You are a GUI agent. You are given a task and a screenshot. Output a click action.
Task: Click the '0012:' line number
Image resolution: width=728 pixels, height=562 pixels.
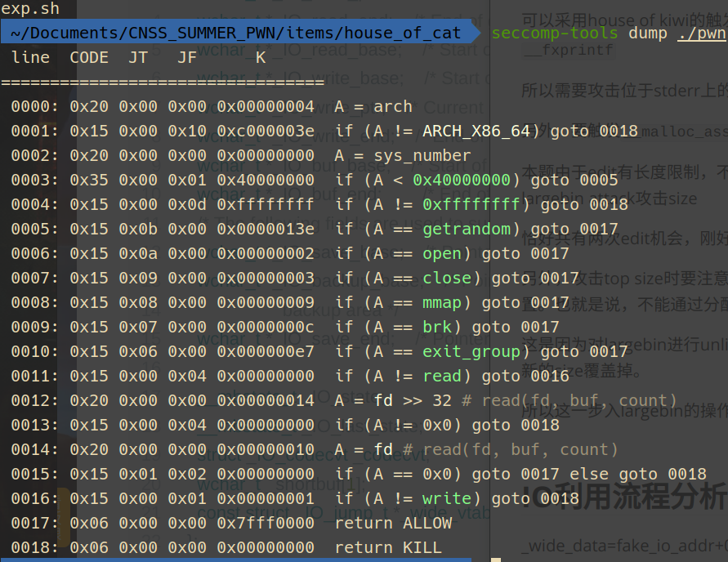coord(35,401)
